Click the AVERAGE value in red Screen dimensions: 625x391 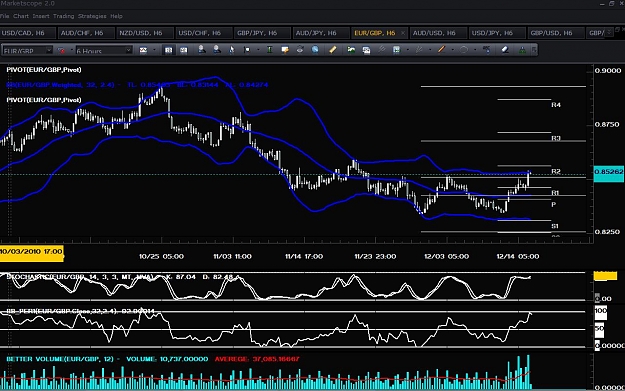tap(257, 359)
